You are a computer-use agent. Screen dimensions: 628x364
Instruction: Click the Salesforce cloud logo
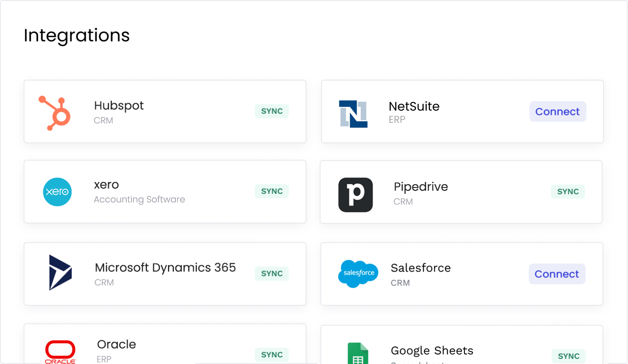pyautogui.click(x=358, y=274)
